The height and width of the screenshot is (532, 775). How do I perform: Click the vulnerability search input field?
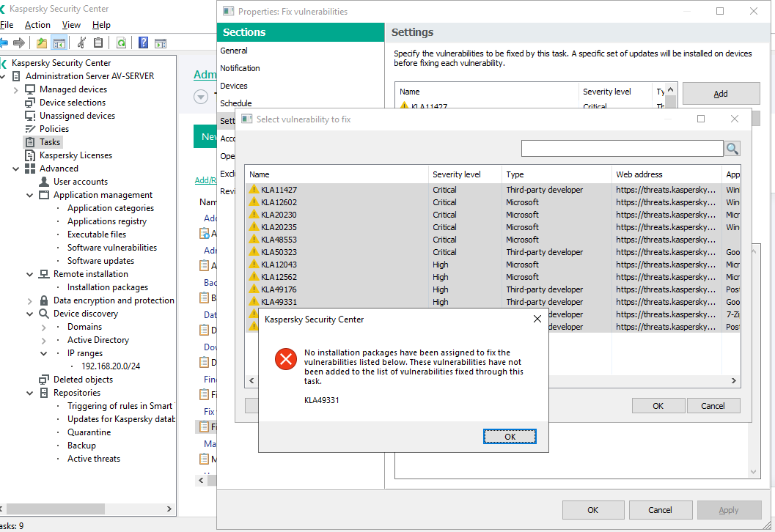click(622, 149)
